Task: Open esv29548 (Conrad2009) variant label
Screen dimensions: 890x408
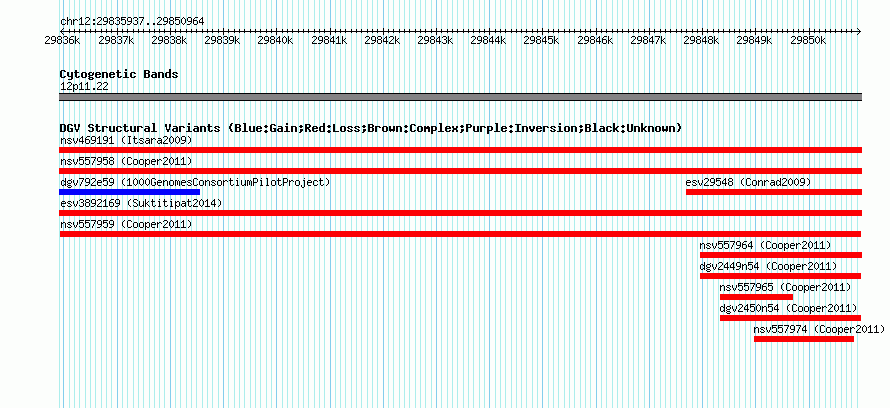Action: coord(748,182)
